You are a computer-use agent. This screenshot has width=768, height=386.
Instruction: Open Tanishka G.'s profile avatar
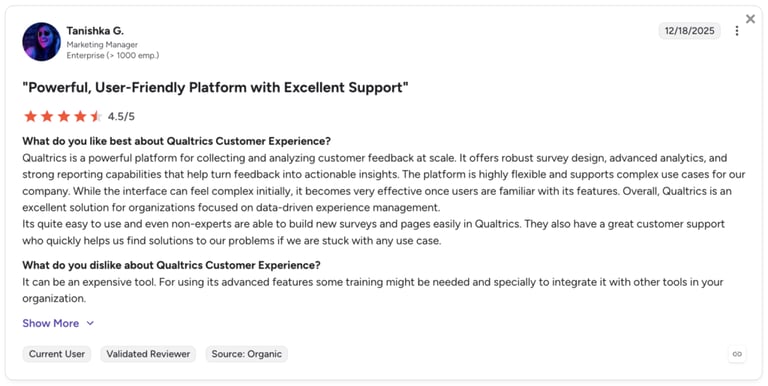coord(42,42)
